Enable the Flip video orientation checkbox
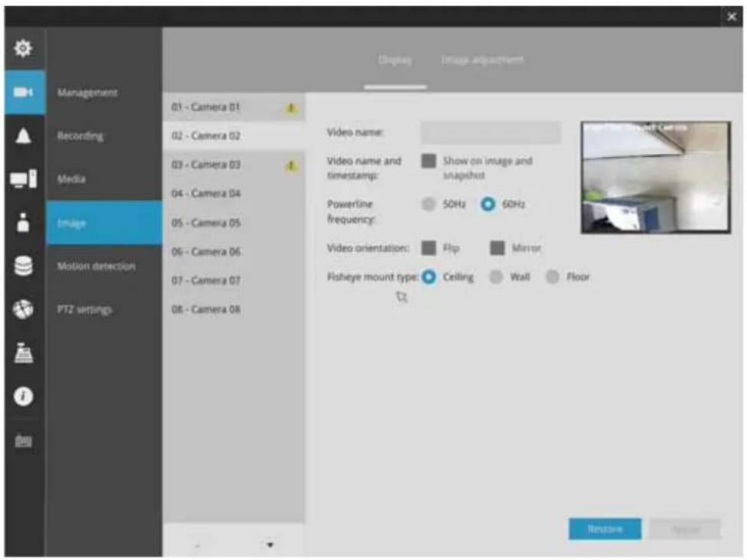 [429, 248]
